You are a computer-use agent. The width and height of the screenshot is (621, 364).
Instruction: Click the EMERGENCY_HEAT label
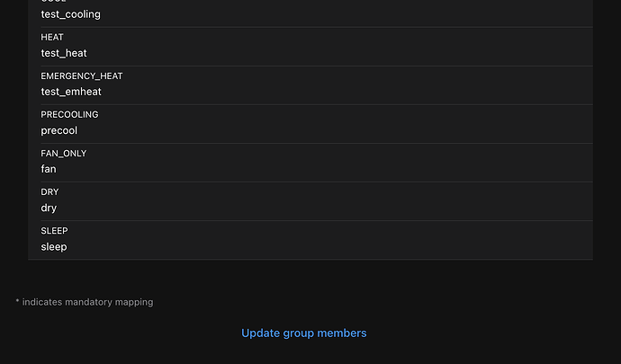82,76
